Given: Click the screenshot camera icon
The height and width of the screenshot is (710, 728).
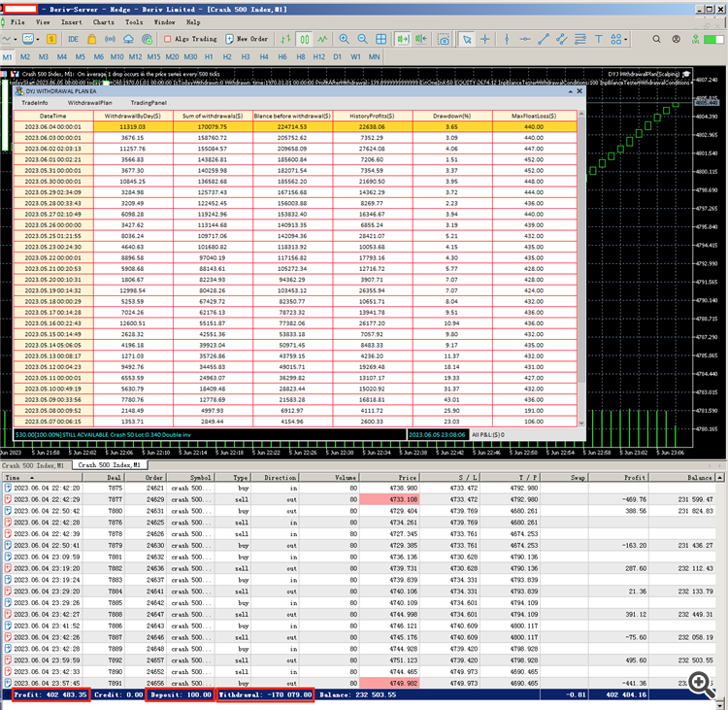Looking at the screenshot, I should [x=445, y=39].
